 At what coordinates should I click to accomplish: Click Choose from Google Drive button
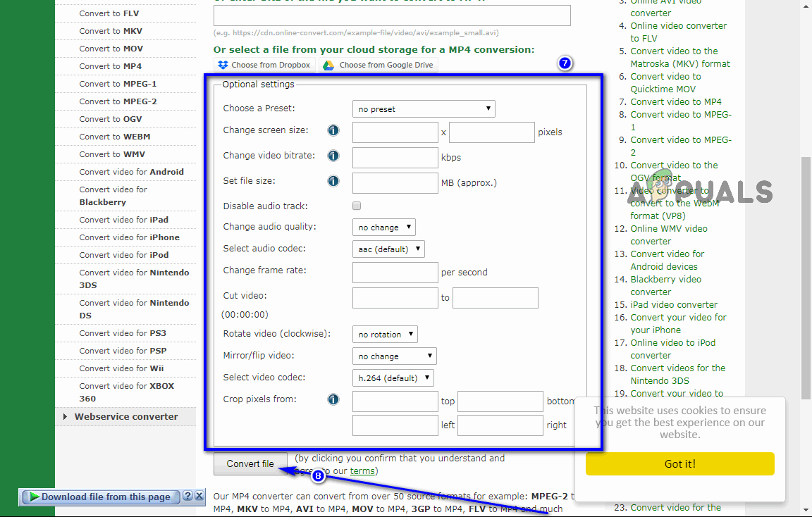(x=379, y=65)
